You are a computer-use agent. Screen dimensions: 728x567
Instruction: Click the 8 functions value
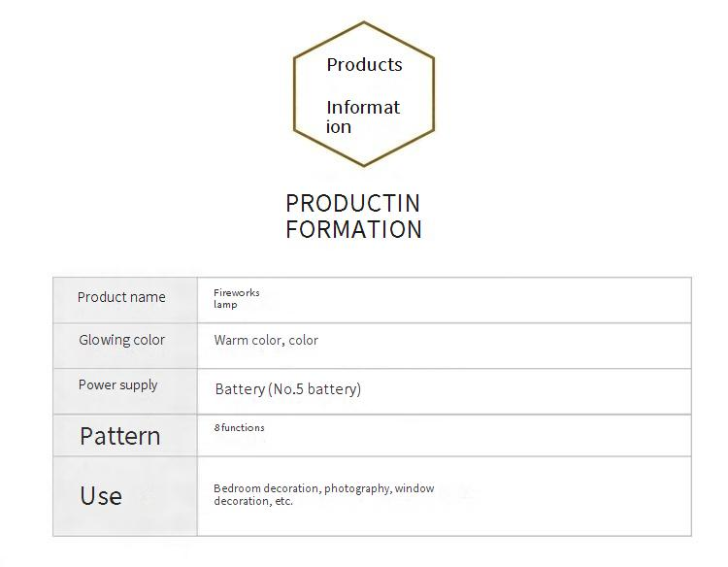(240, 427)
